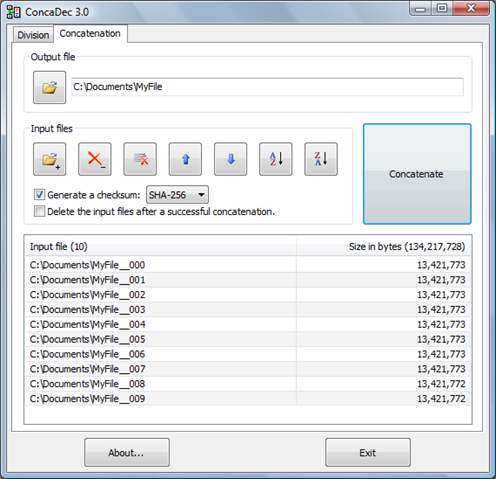The width and height of the screenshot is (496, 479).
Task: Browse for the output file location
Action: pos(49,87)
